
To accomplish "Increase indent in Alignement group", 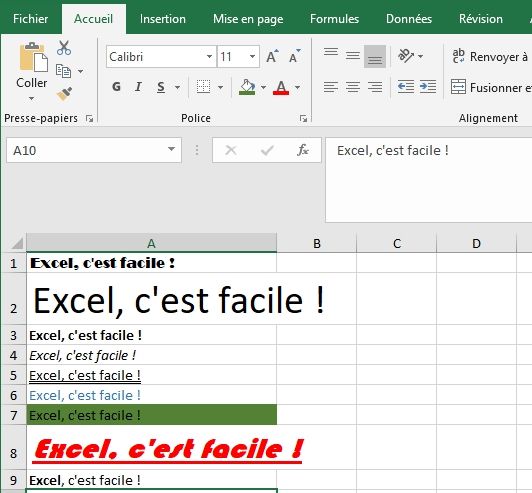I will click(x=428, y=87).
